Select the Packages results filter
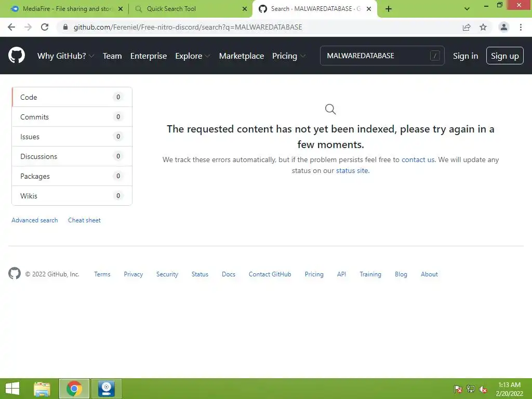Viewport: 532px width, 399px height. click(x=72, y=176)
